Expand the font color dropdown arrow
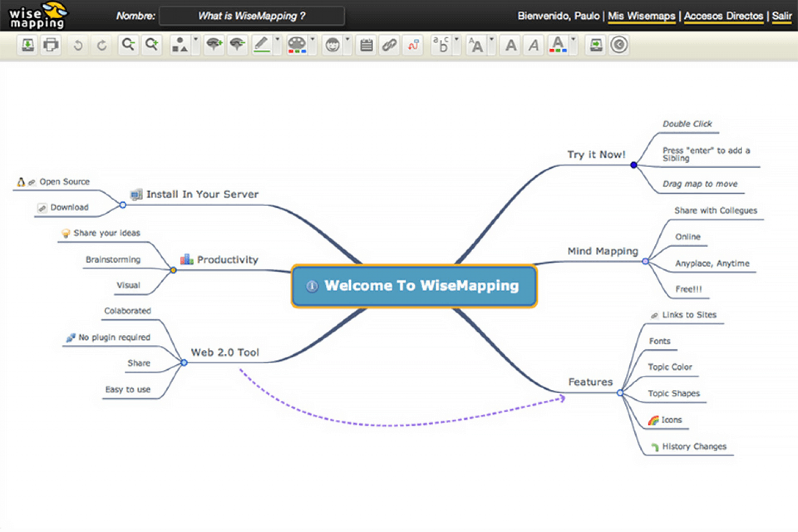The height and width of the screenshot is (532, 798). click(573, 45)
